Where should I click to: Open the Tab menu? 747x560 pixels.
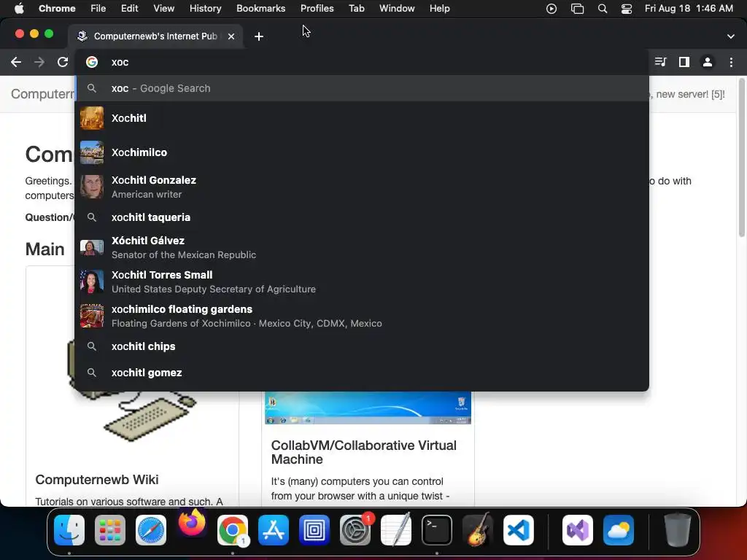point(356,9)
